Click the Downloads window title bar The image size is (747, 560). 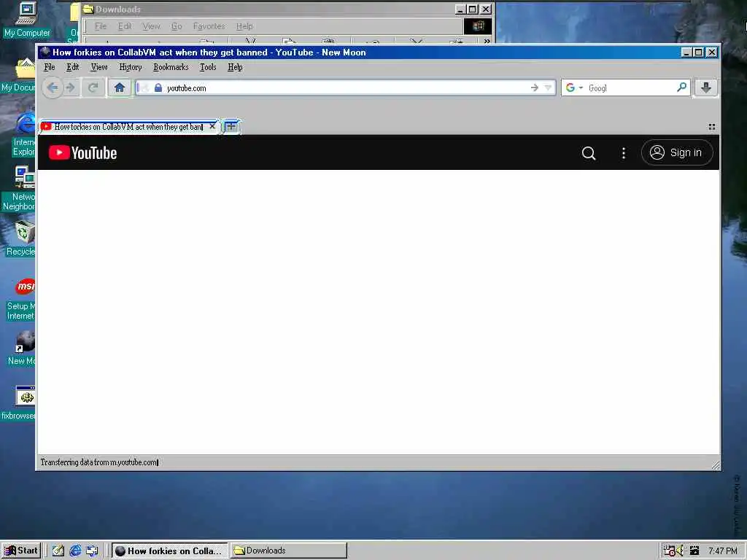(x=288, y=9)
